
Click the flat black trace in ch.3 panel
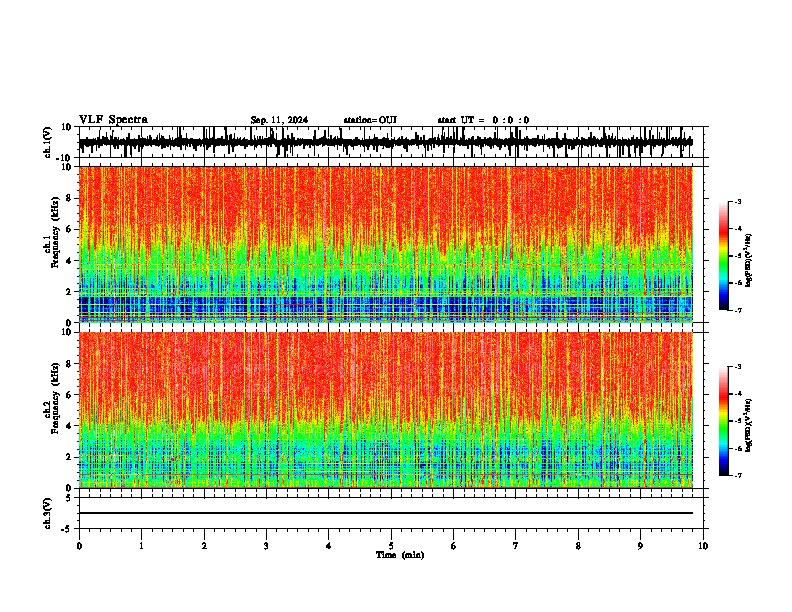coord(385,513)
